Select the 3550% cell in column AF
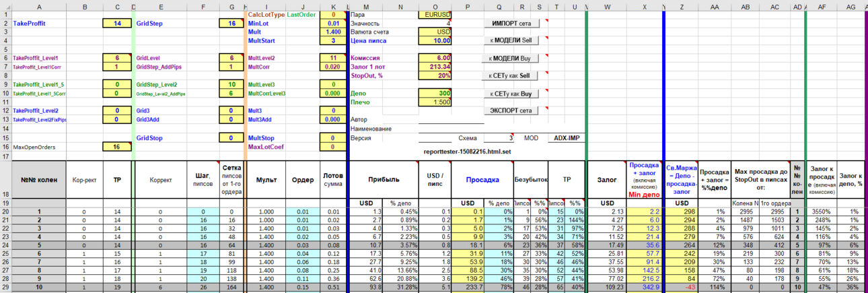The width and height of the screenshot is (868, 293). point(822,211)
